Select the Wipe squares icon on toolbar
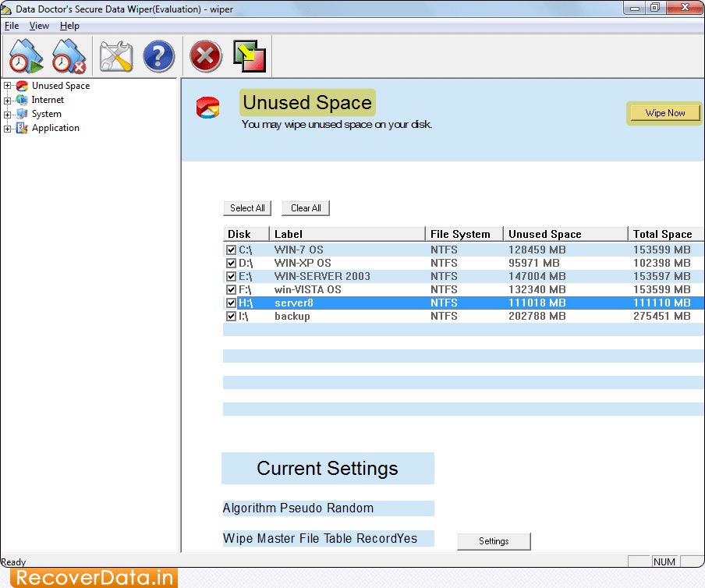Viewport: 705px width, 588px height. tap(248, 55)
